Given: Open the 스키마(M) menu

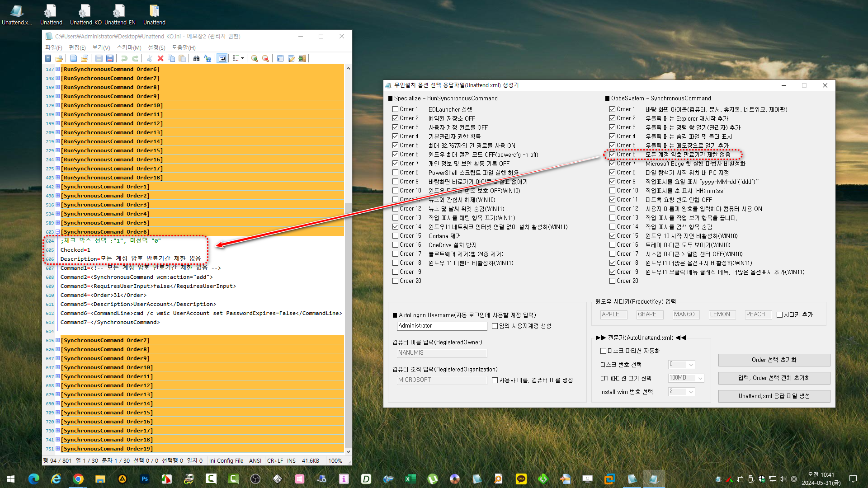Looking at the screenshot, I should pos(129,47).
